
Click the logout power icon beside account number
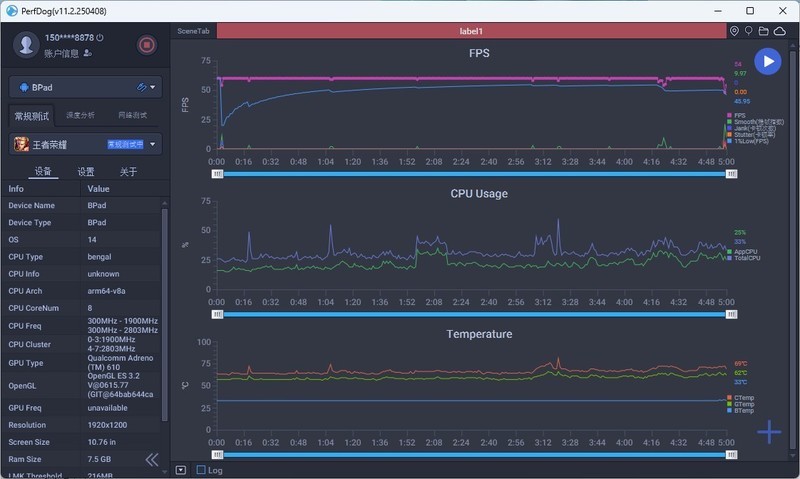coord(100,37)
